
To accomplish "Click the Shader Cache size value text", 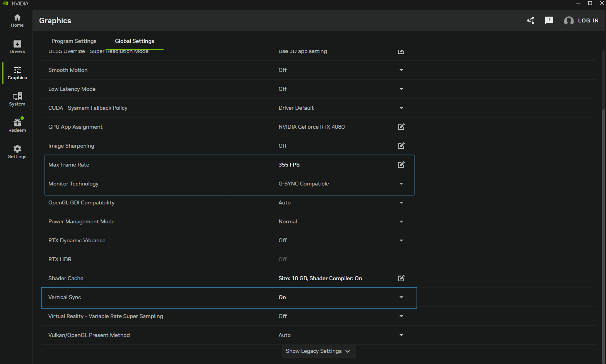I will coord(320,278).
